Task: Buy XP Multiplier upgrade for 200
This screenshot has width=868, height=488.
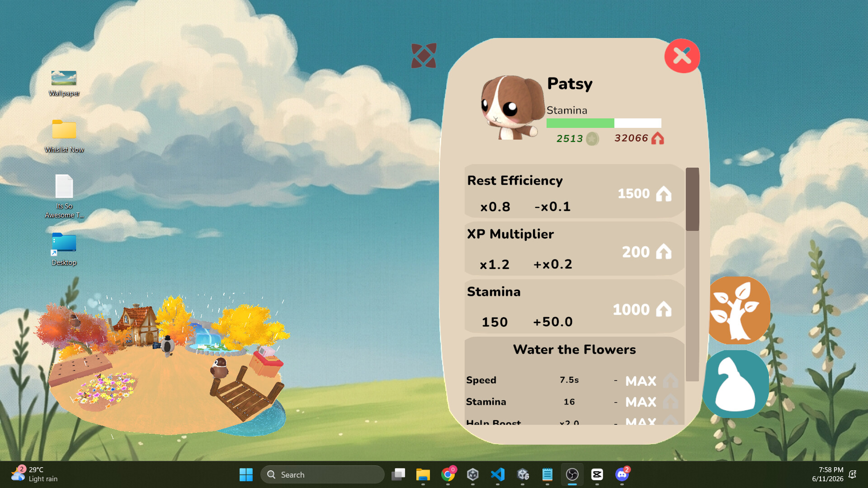Action: point(646,252)
